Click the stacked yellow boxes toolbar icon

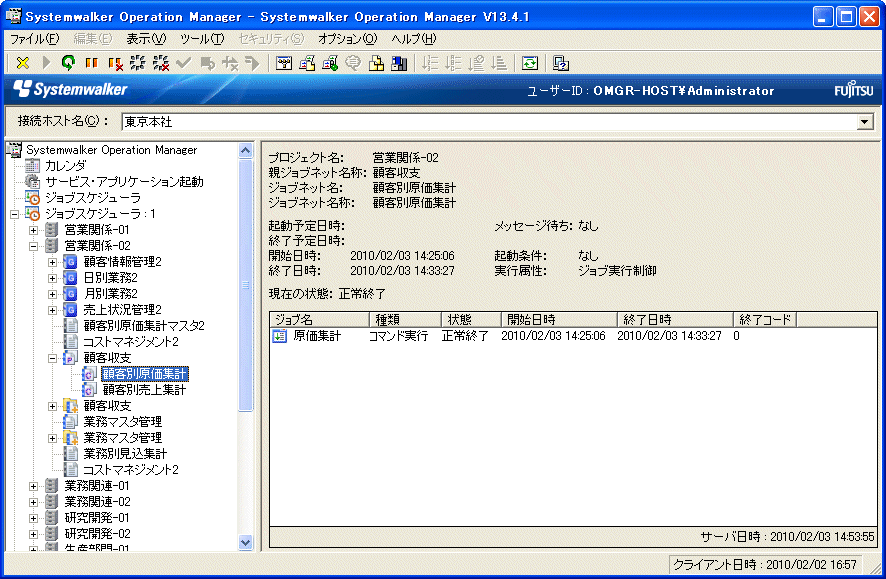click(x=376, y=63)
